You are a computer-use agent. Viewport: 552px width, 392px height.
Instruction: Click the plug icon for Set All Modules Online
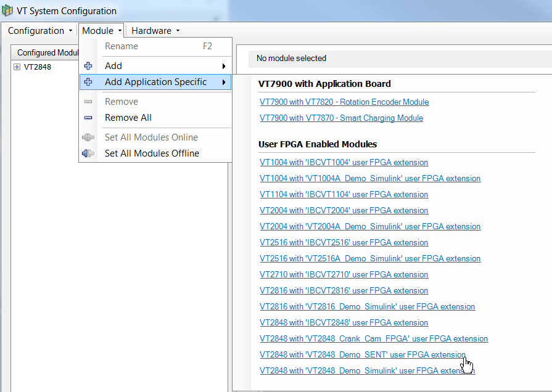[x=88, y=137]
